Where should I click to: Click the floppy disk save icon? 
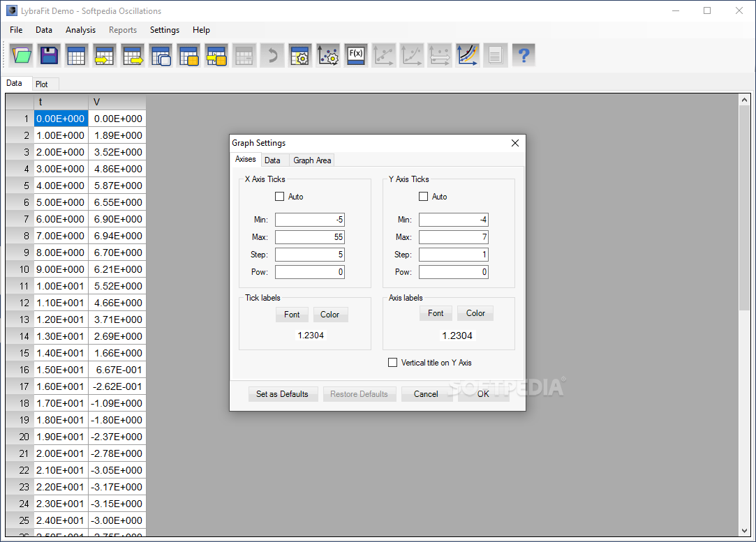coord(49,55)
